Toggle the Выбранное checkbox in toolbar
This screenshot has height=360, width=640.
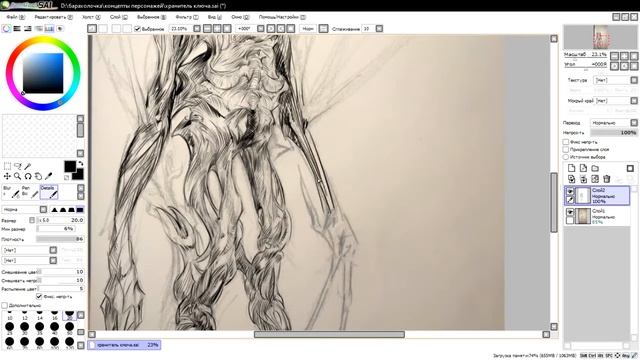[138, 29]
